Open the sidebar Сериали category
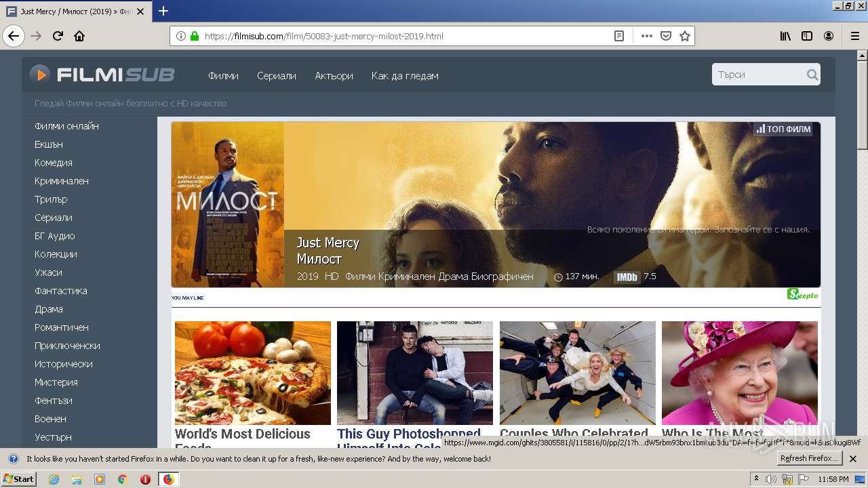 pyautogui.click(x=53, y=218)
